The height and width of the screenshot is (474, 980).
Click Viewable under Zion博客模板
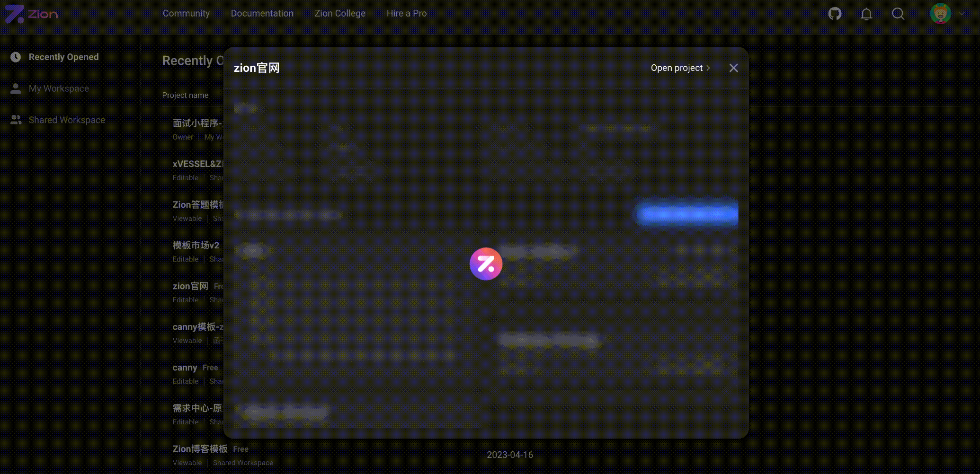click(187, 463)
